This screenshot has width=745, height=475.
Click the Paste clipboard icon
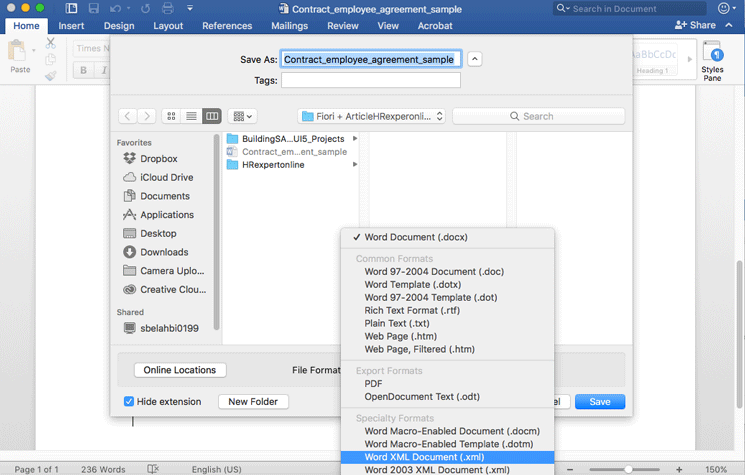[18, 50]
